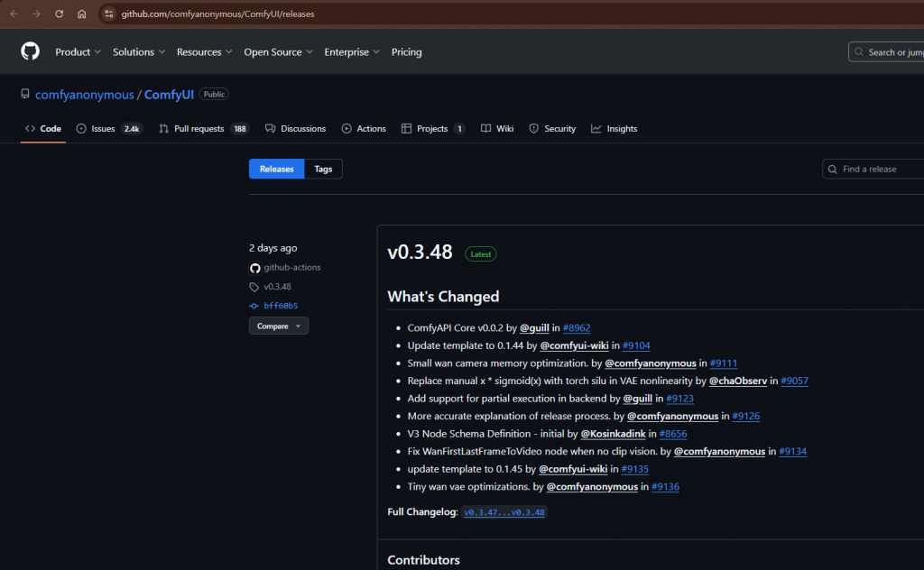
Task: Open pull request #8962
Action: click(577, 328)
